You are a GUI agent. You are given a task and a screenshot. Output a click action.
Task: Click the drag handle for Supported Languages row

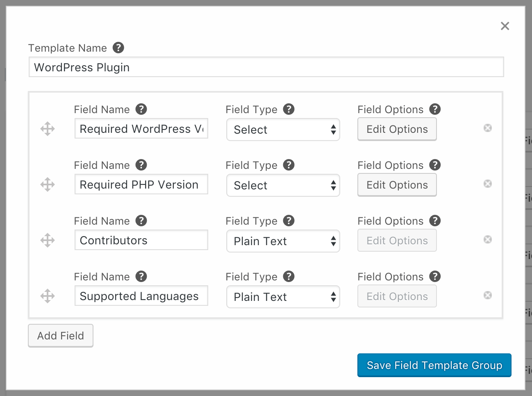tap(48, 296)
